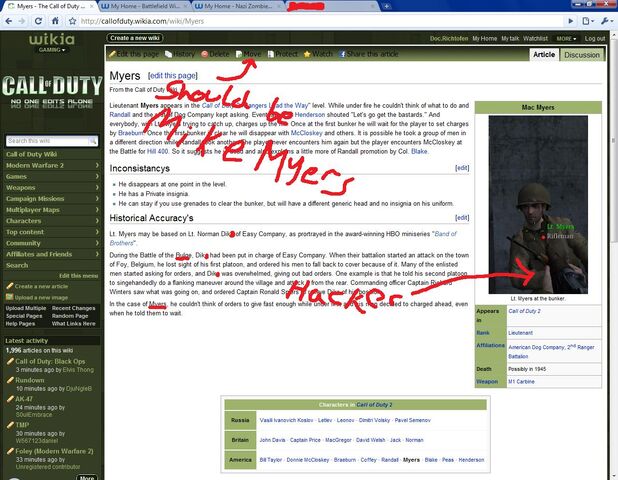The image size is (618, 480).
Task: Reload the page with the refresh icon
Action: click(38, 21)
